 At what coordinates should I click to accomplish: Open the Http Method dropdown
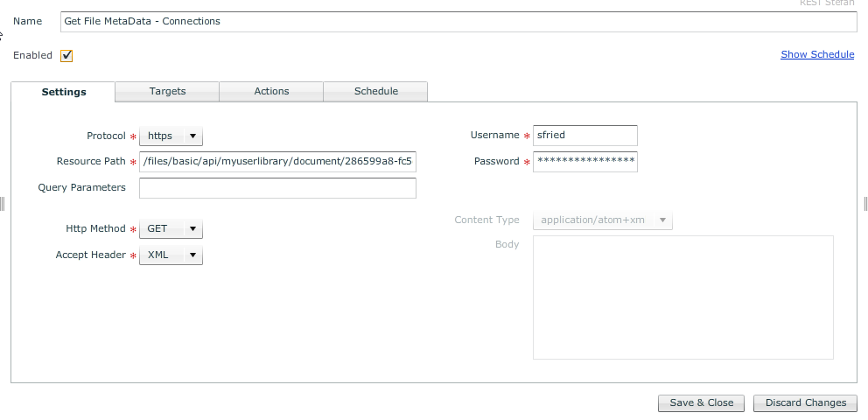171,229
